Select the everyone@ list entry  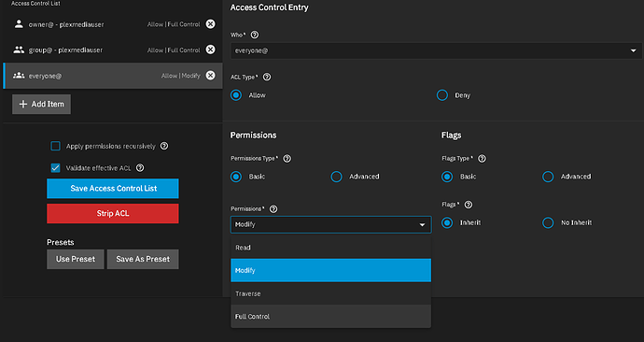[x=113, y=76]
